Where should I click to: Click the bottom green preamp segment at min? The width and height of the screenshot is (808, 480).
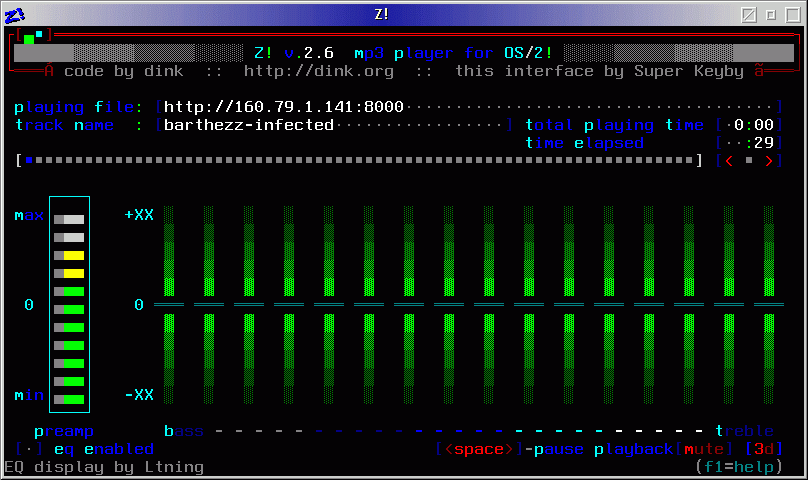tap(69, 399)
